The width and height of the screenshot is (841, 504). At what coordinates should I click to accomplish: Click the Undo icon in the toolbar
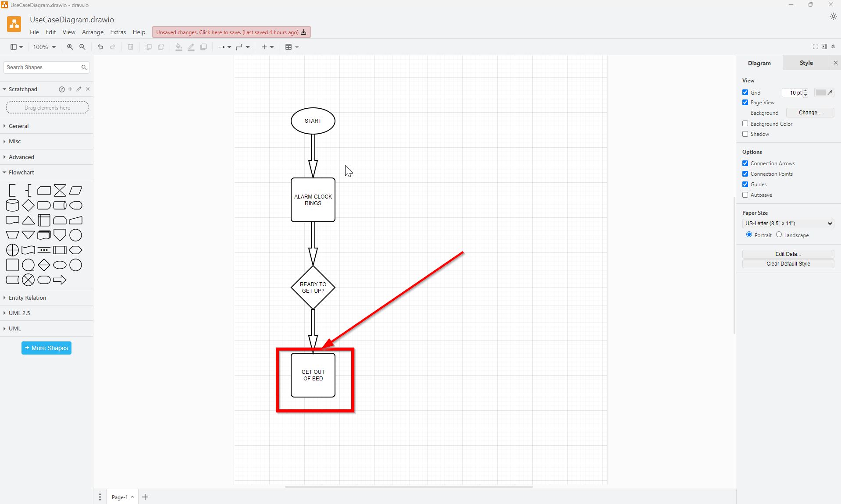100,47
